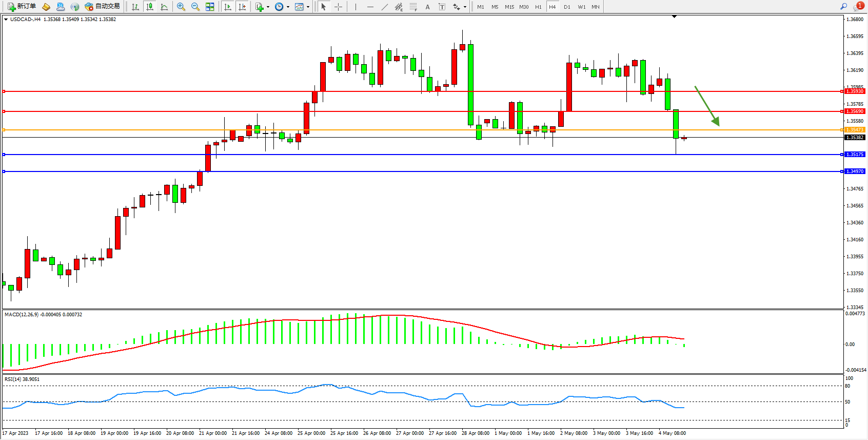Draw a trendline with diagonal line tool

(384, 7)
